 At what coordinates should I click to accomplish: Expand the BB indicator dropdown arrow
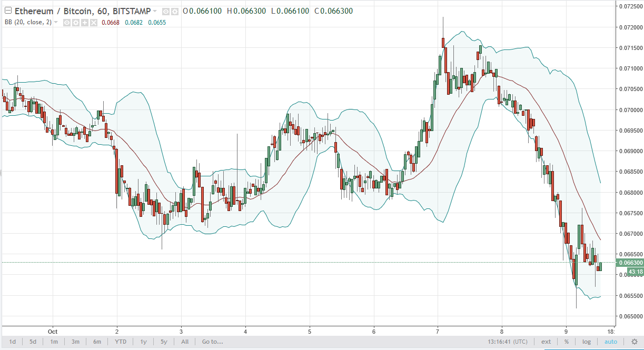click(56, 23)
